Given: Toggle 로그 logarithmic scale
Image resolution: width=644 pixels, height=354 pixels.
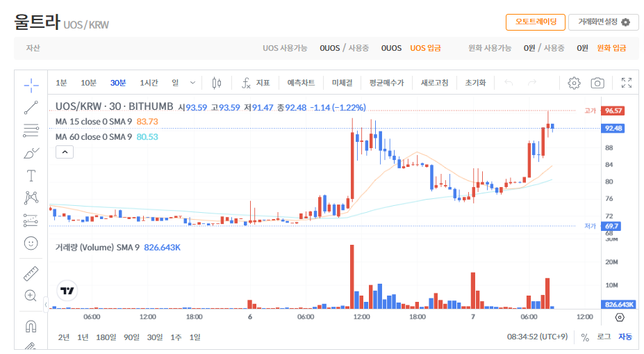Looking at the screenshot, I should click(604, 337).
